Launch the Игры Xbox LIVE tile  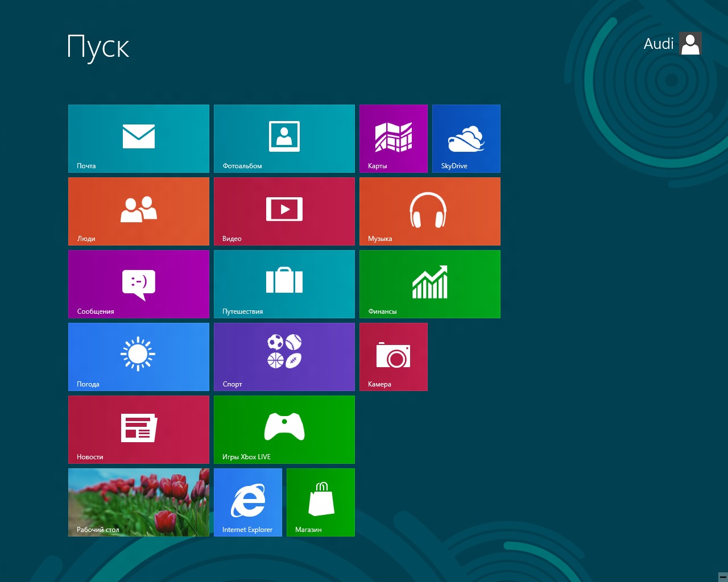[x=284, y=430]
